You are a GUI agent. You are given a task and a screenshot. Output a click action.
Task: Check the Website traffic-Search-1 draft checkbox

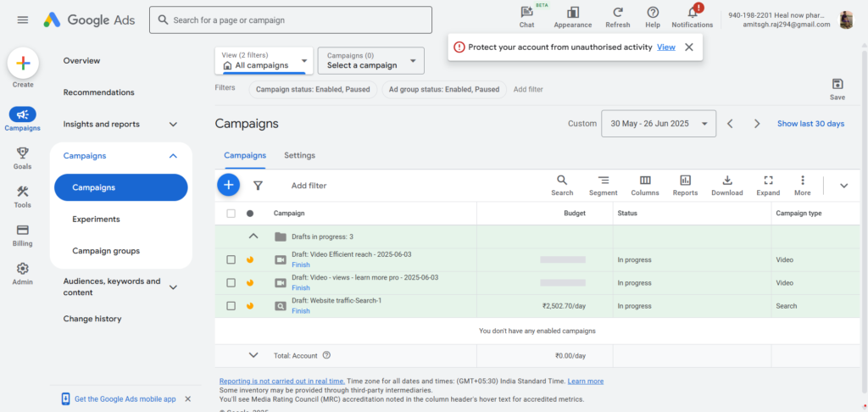click(x=231, y=306)
